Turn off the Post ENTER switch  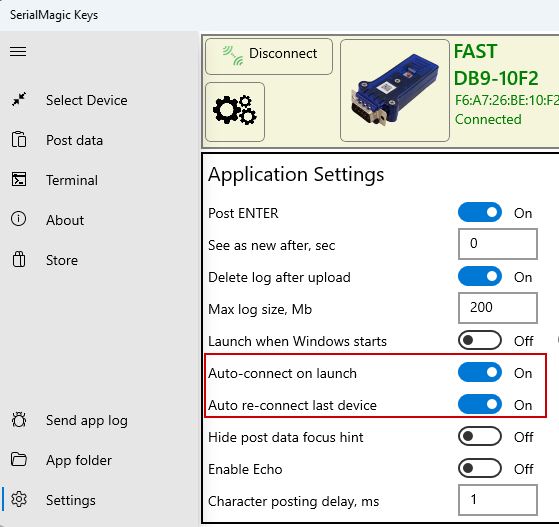pyautogui.click(x=480, y=213)
